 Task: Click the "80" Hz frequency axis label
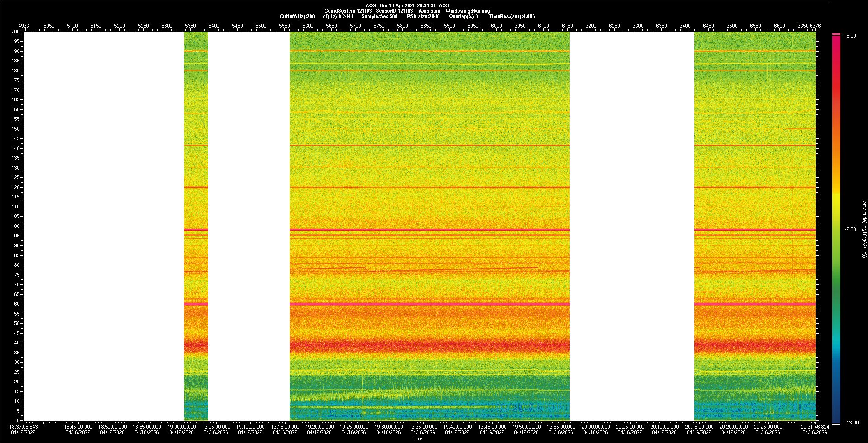click(17, 265)
